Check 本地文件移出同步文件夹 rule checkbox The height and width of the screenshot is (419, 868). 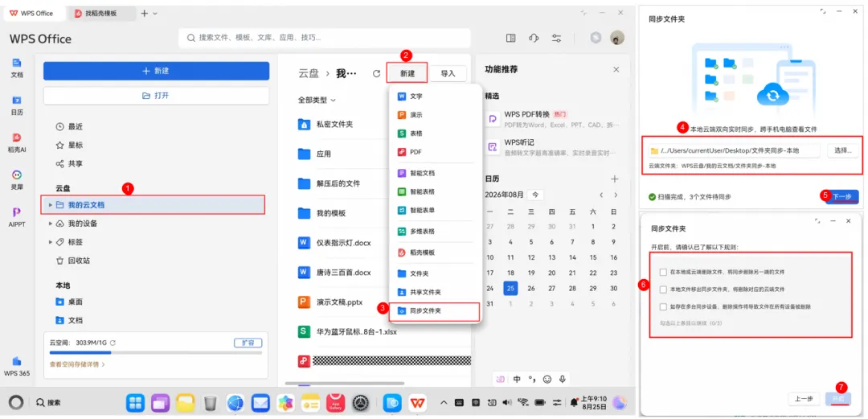coord(663,290)
